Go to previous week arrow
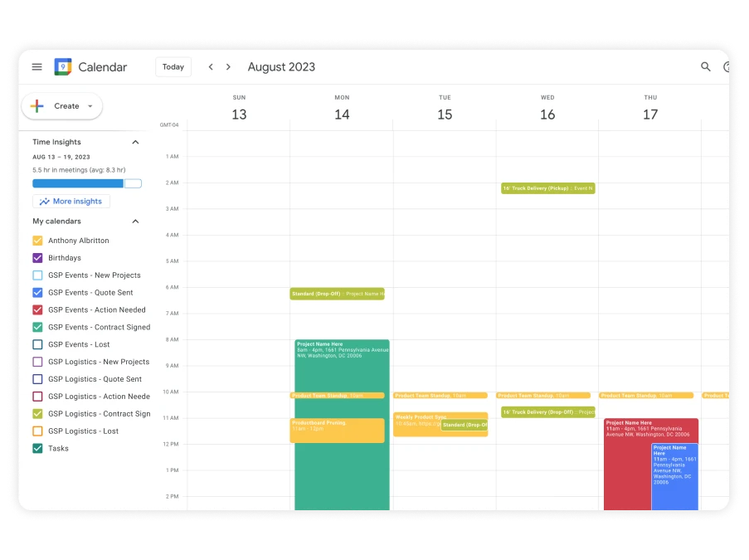This screenshot has width=749, height=560. [211, 67]
